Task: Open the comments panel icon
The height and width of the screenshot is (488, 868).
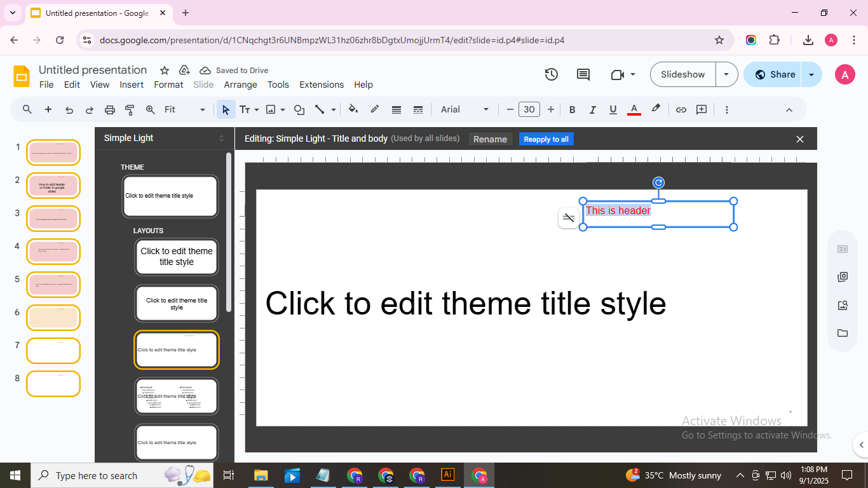Action: (583, 74)
